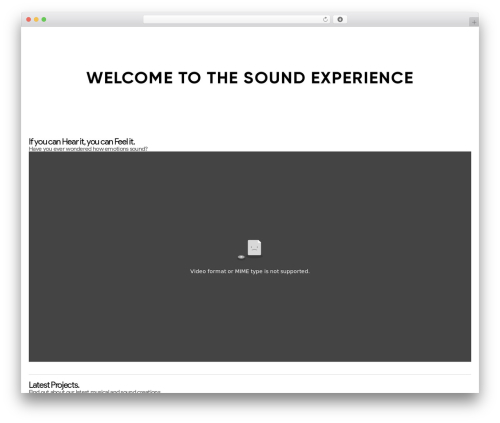This screenshot has height=423, width=500.
Task: Click the green maximize window button
Action: click(x=44, y=20)
